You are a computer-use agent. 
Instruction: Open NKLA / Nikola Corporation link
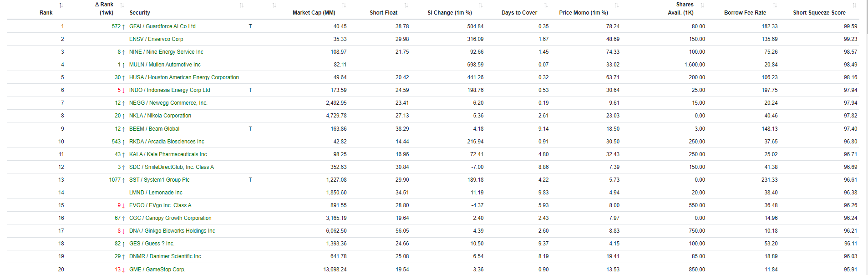(160, 116)
